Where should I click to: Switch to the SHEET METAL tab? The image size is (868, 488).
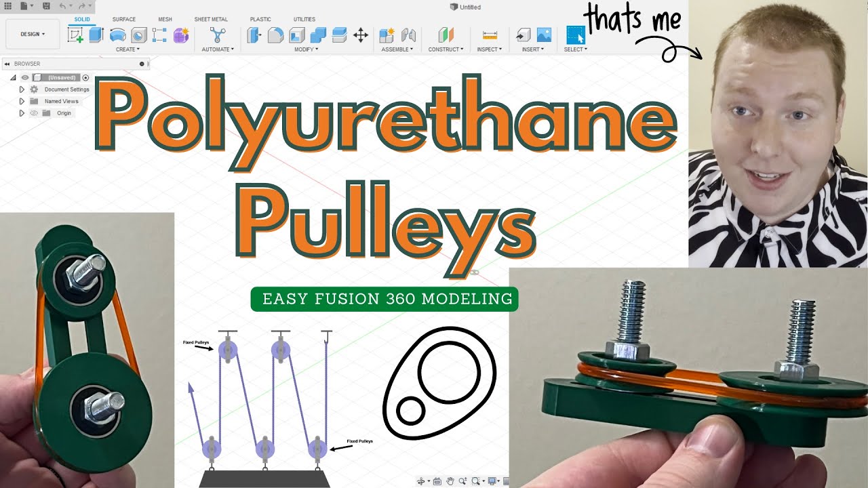coord(211,19)
